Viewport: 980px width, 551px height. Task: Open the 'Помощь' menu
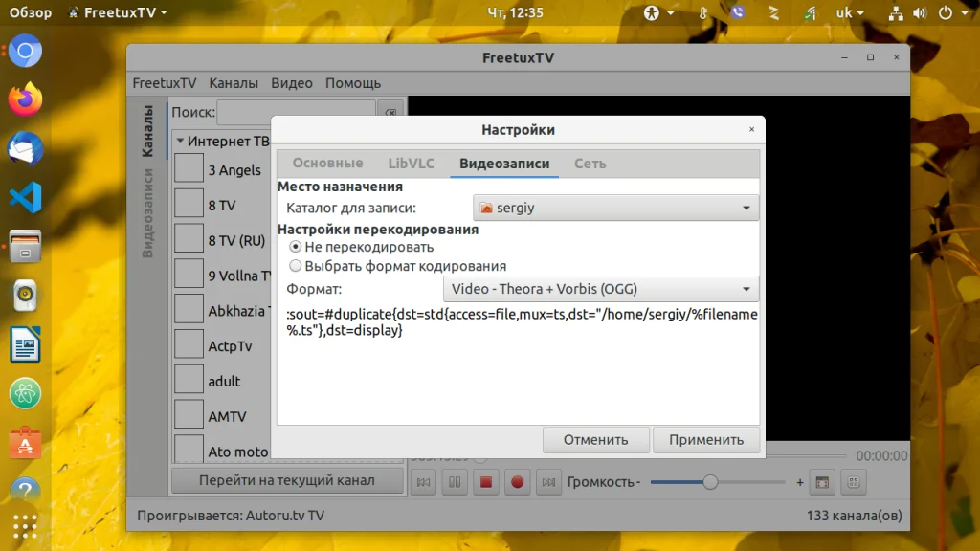point(352,83)
